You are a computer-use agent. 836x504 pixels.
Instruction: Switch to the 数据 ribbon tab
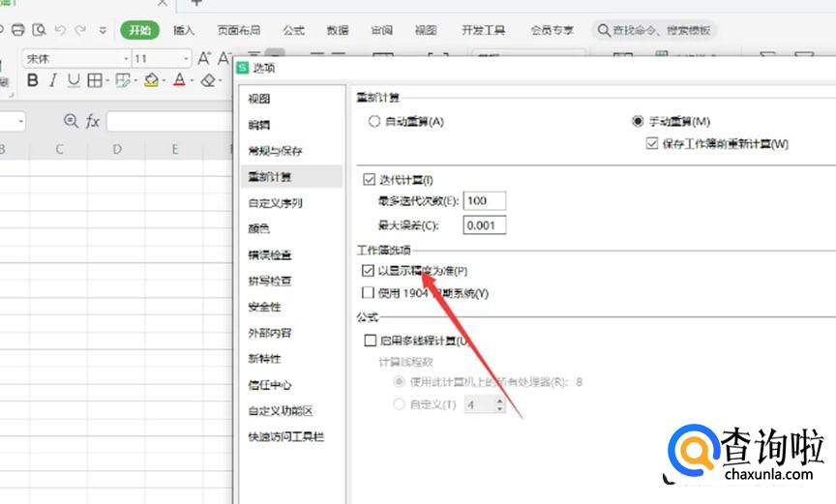338,30
